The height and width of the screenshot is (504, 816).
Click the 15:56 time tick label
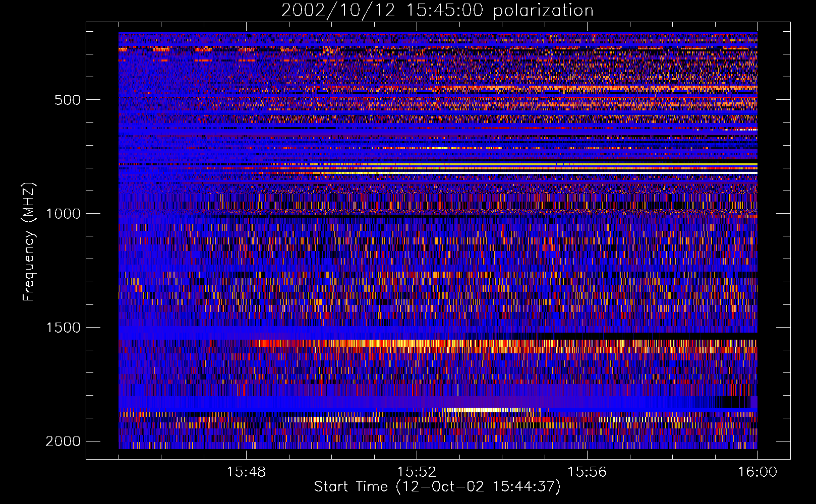point(587,472)
